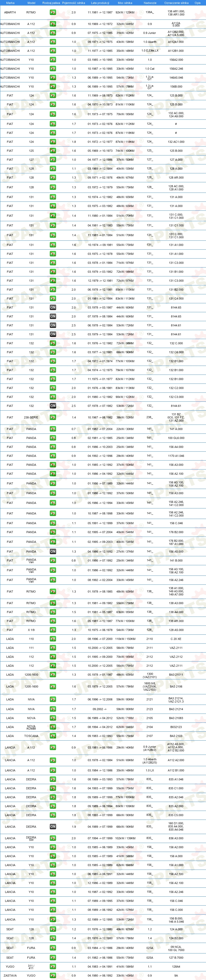Image resolution: width=206 pixels, height=980 pixels.
Task: Click the fuel icon in the FIAT RITMO 1.5 row
Action: point(52,612)
